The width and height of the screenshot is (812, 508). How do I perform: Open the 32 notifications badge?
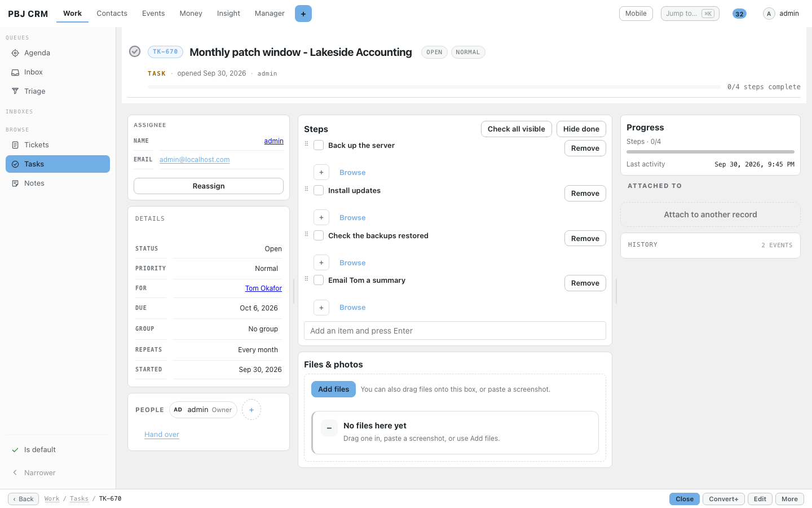point(739,14)
